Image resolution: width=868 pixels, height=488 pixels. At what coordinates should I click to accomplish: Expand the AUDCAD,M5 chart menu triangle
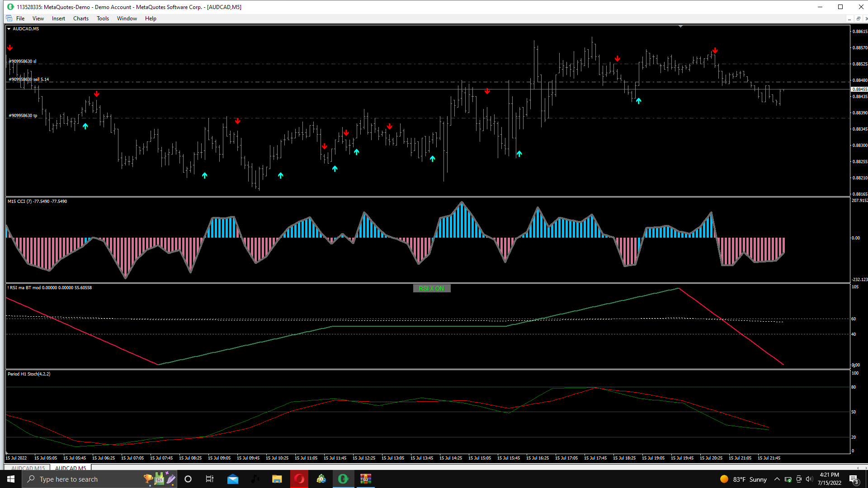point(9,29)
